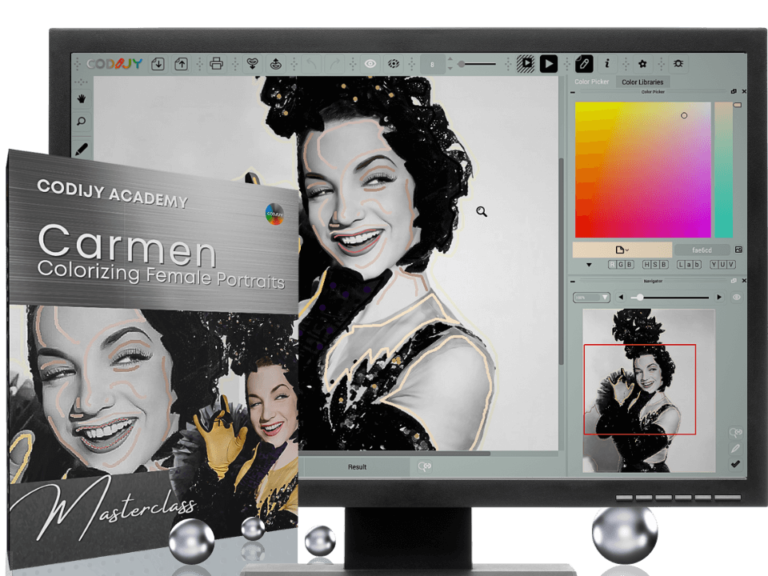This screenshot has height=576, width=768.
Task: Click the chat bubble tab next to Result
Action: tap(425, 467)
